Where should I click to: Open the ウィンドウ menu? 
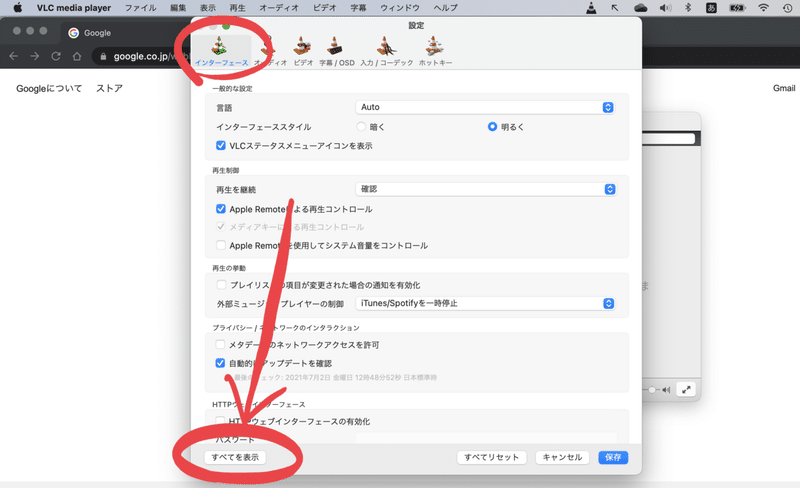[400, 8]
